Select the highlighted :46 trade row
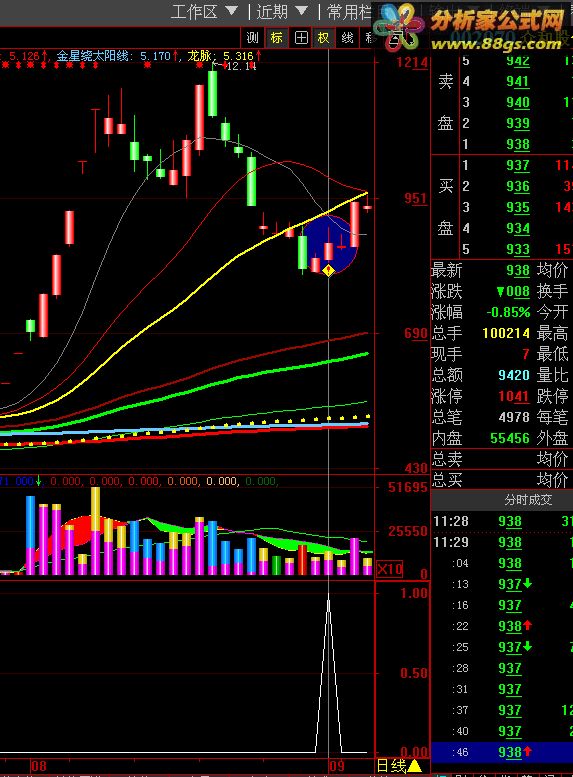 click(502, 752)
